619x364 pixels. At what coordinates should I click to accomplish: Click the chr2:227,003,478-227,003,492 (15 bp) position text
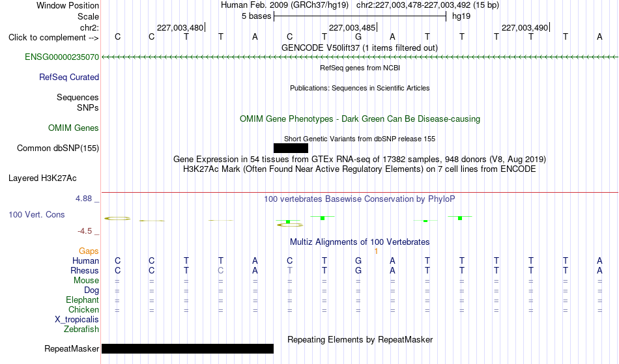(x=427, y=5)
